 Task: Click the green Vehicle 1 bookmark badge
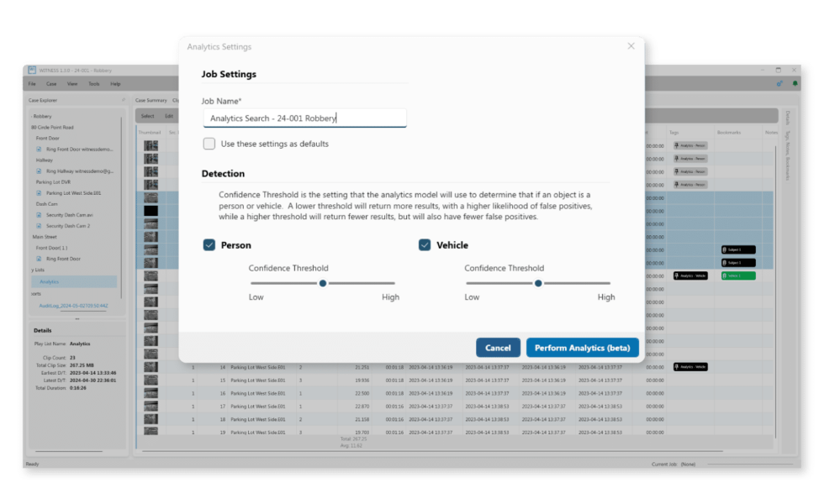pyautogui.click(x=738, y=276)
